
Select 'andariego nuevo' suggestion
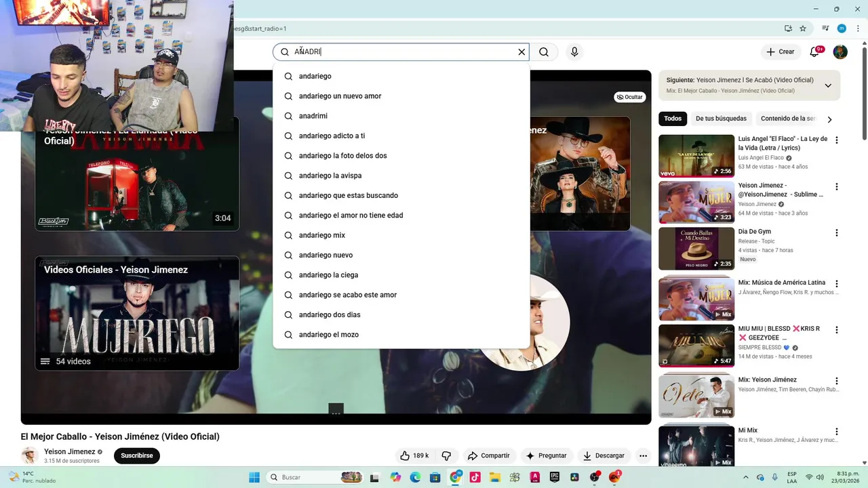click(x=401, y=256)
